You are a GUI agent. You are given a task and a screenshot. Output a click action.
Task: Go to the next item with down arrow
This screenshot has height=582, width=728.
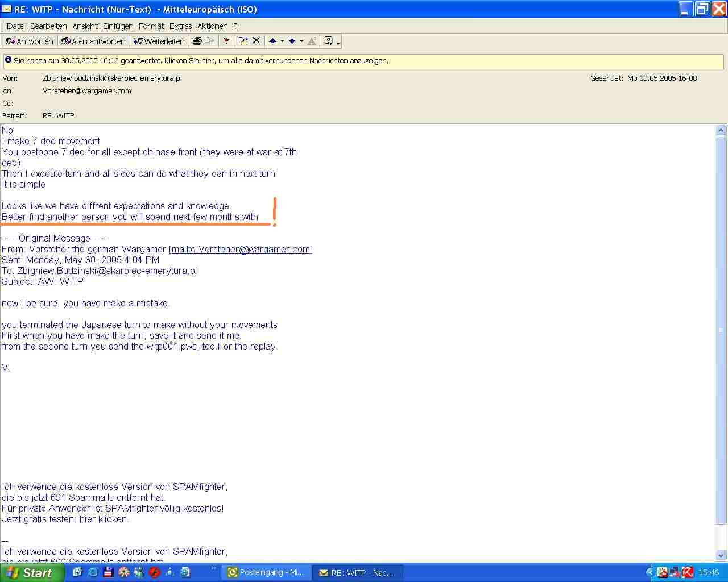coord(292,41)
